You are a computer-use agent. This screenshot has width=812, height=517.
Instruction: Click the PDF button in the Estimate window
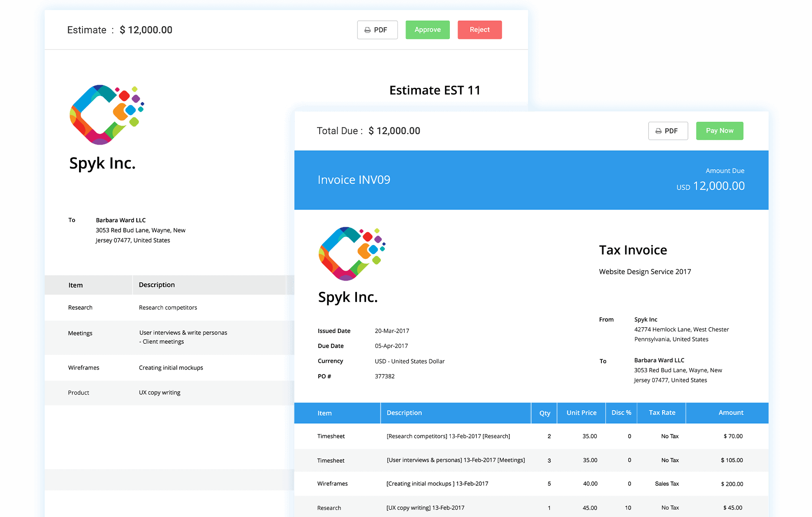coord(377,30)
